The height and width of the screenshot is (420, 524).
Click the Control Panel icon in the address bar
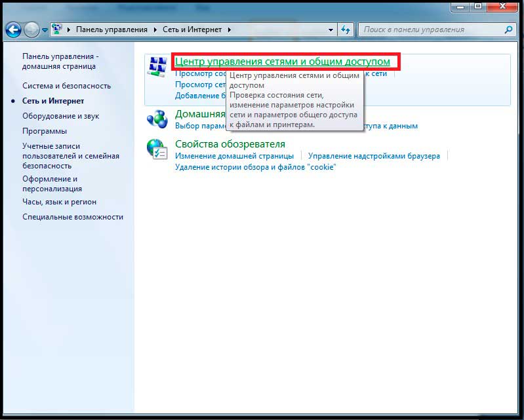[58, 29]
